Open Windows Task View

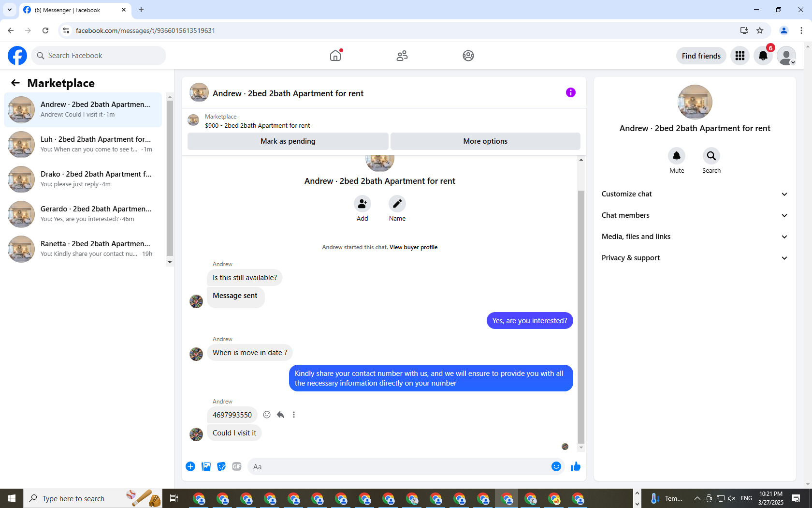pyautogui.click(x=174, y=498)
